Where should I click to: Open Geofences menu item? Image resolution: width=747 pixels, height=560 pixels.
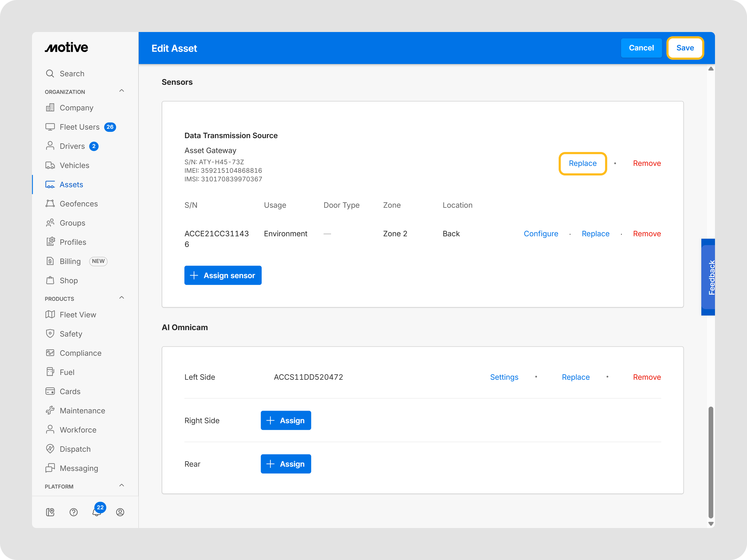(x=78, y=204)
